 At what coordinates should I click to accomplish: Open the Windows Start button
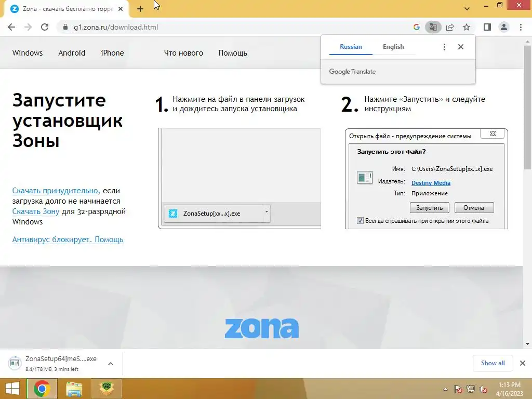13,389
